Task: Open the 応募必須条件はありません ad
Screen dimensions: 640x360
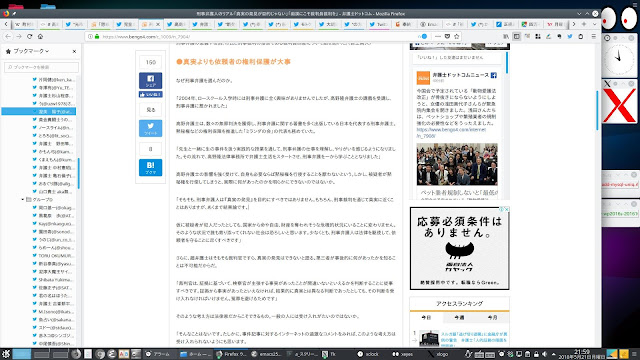Action: pos(460,248)
